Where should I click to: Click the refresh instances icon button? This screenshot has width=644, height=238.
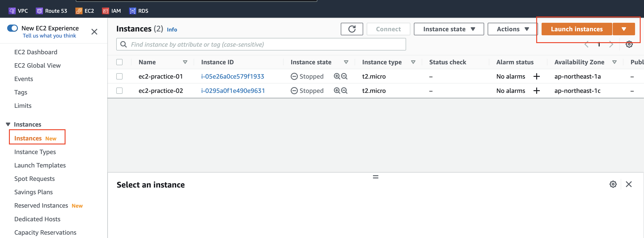click(352, 29)
